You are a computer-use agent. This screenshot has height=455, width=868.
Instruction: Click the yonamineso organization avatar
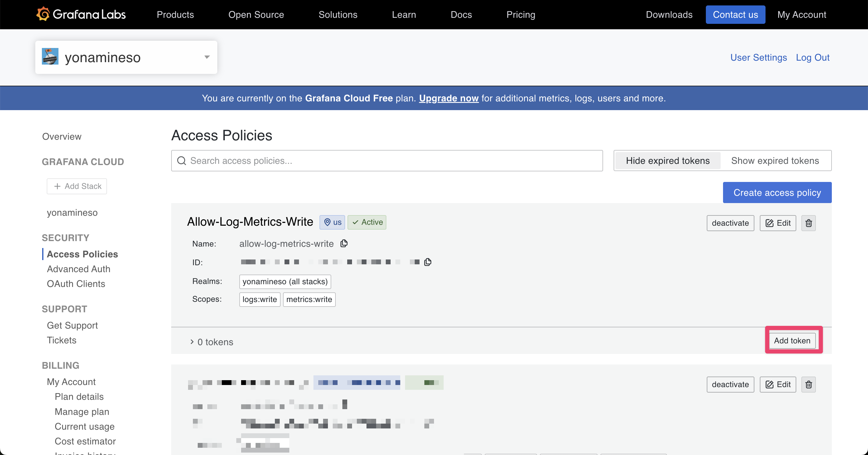pyautogui.click(x=50, y=57)
